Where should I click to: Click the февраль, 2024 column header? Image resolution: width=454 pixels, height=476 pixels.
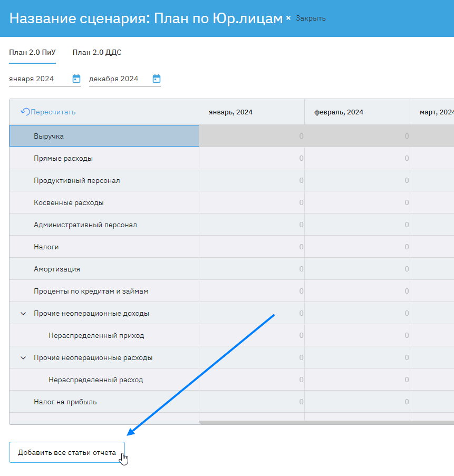(339, 112)
